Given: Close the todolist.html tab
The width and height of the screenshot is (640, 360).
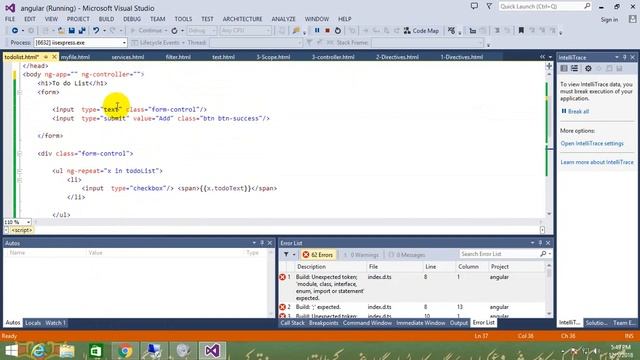Looking at the screenshot, I should pos(54,57).
